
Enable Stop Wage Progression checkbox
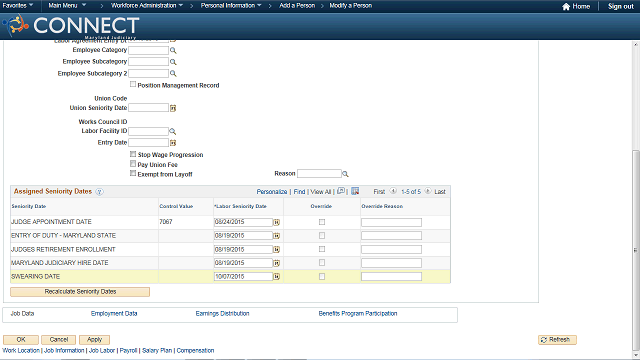(133, 154)
